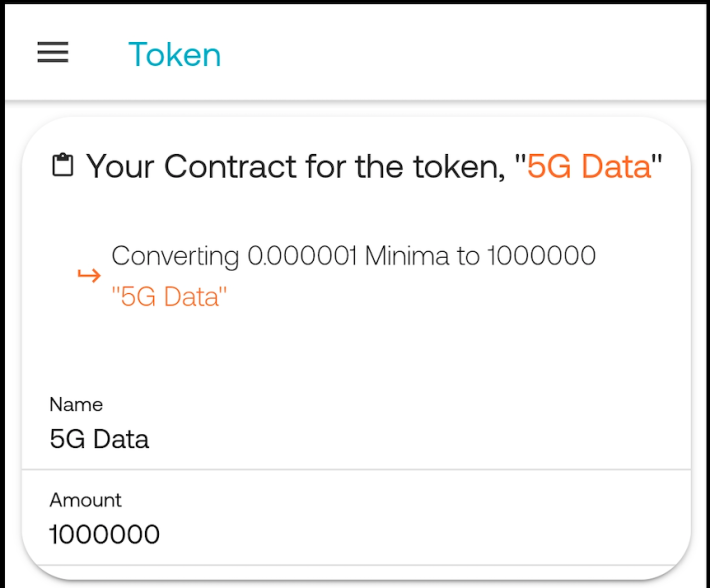Click orange "5G Data" below the converting line
The width and height of the screenshot is (710, 588).
point(169,297)
